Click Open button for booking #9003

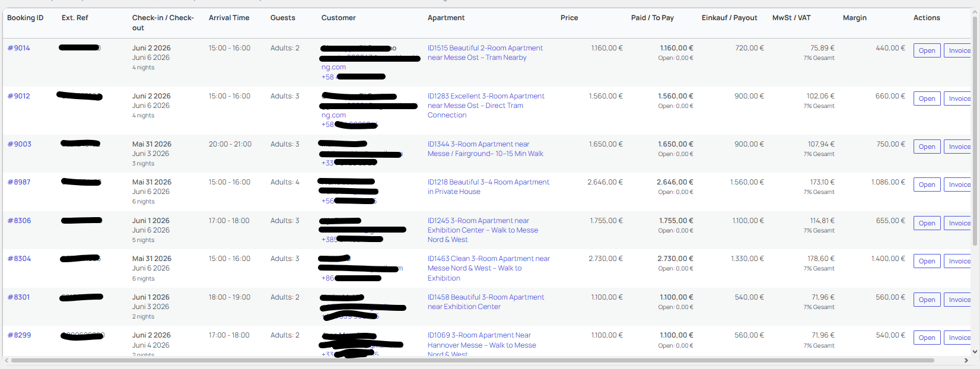point(927,147)
